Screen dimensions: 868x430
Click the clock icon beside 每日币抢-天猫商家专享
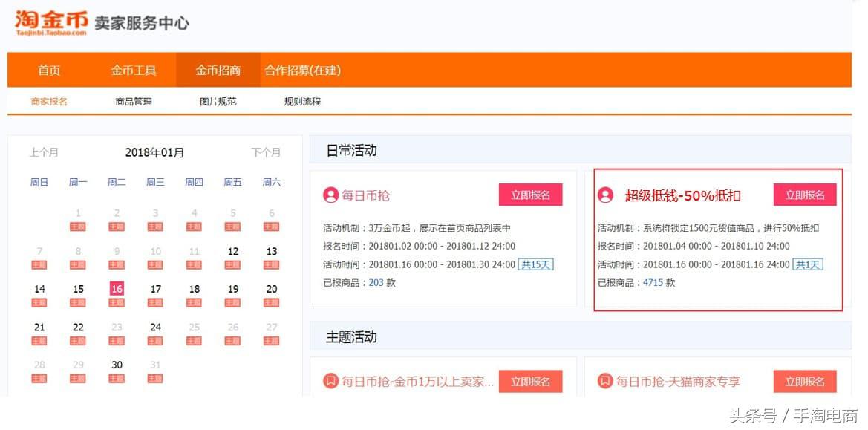pyautogui.click(x=605, y=381)
